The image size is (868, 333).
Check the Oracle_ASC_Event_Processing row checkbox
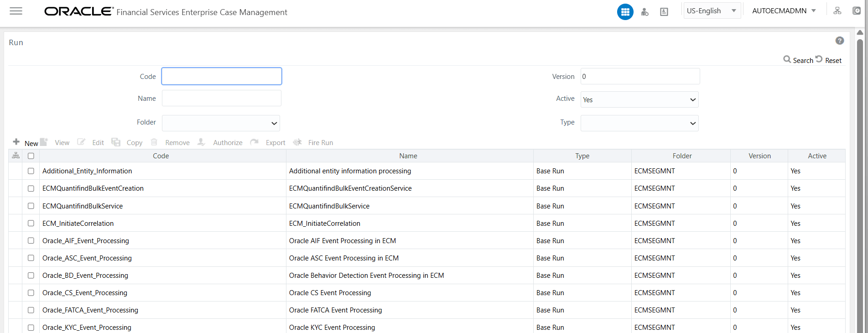coord(31,258)
